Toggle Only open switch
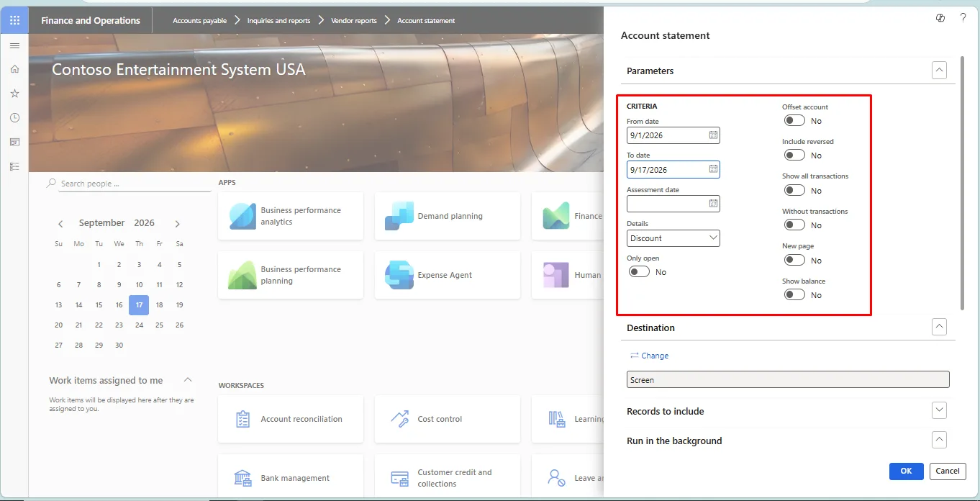The width and height of the screenshot is (980, 501). tap(639, 272)
